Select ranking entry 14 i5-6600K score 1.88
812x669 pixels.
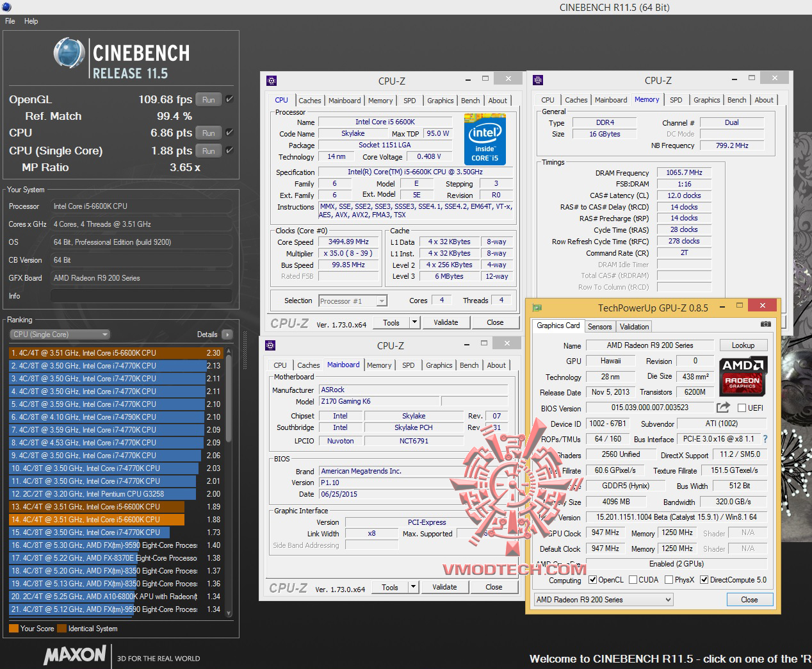116,520
